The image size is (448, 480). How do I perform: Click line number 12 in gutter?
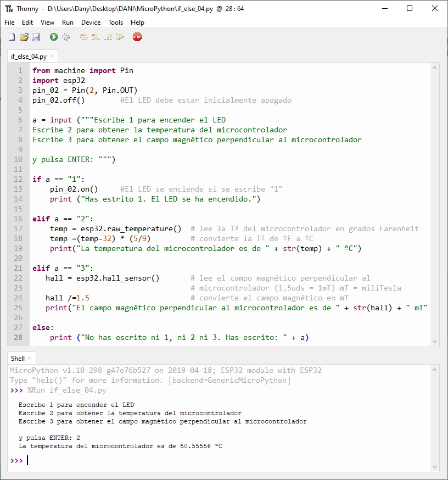[18, 179]
